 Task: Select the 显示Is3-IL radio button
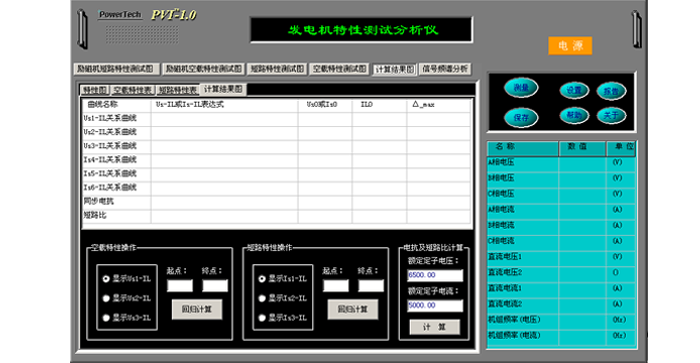click(x=262, y=318)
